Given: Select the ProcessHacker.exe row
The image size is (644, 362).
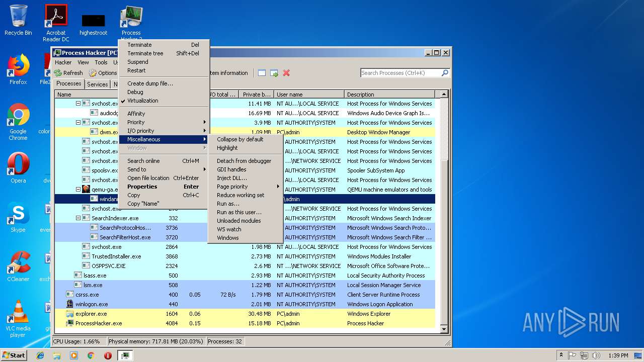Looking at the screenshot, I should pyautogui.click(x=245, y=323).
